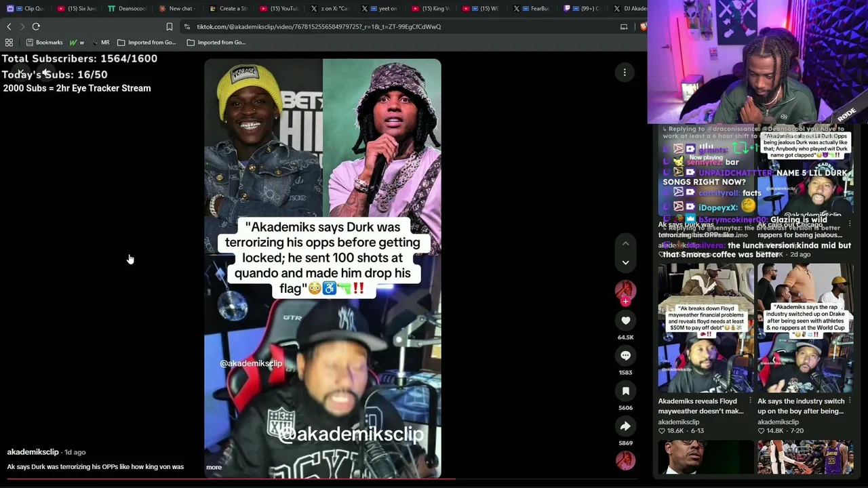Save the video with the bookmark icon
The image size is (868, 488).
(625, 391)
